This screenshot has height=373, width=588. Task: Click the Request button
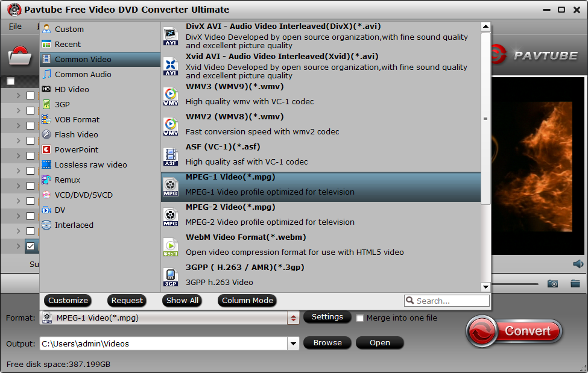point(127,300)
